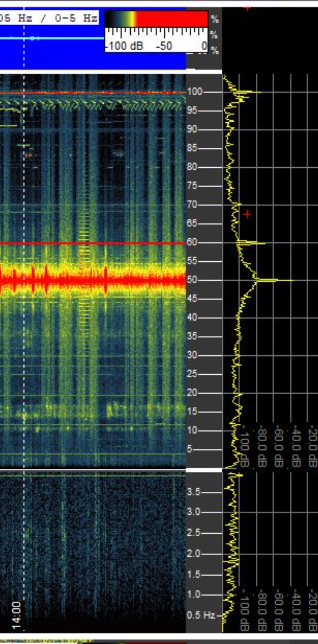Image resolution: width=318 pixels, height=644 pixels.
Task: Click the red cross marker above the spectrum graph
Action: pos(247,8)
